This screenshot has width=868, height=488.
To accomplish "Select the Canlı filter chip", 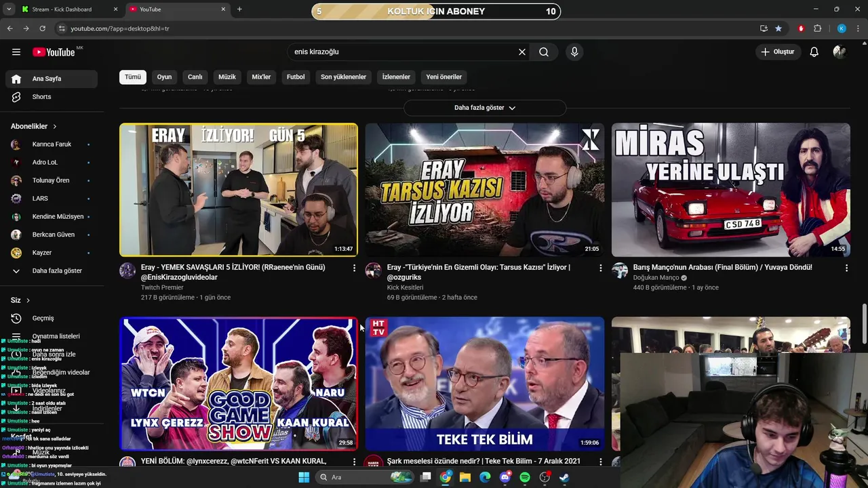I will click(195, 77).
